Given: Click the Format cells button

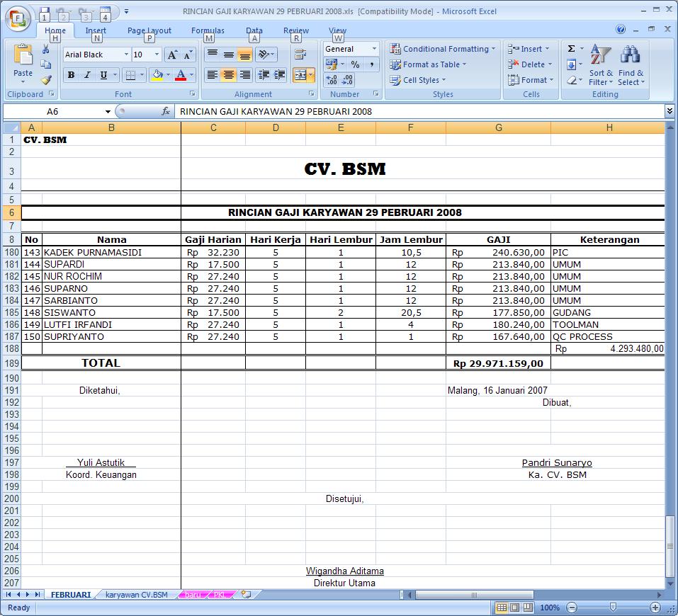Looking at the screenshot, I should (531, 80).
